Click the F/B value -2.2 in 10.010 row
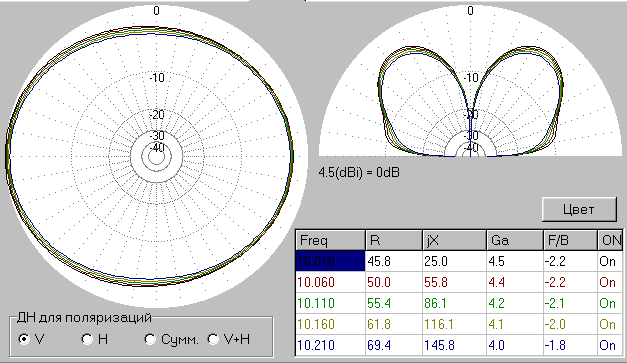 pyautogui.click(x=570, y=261)
